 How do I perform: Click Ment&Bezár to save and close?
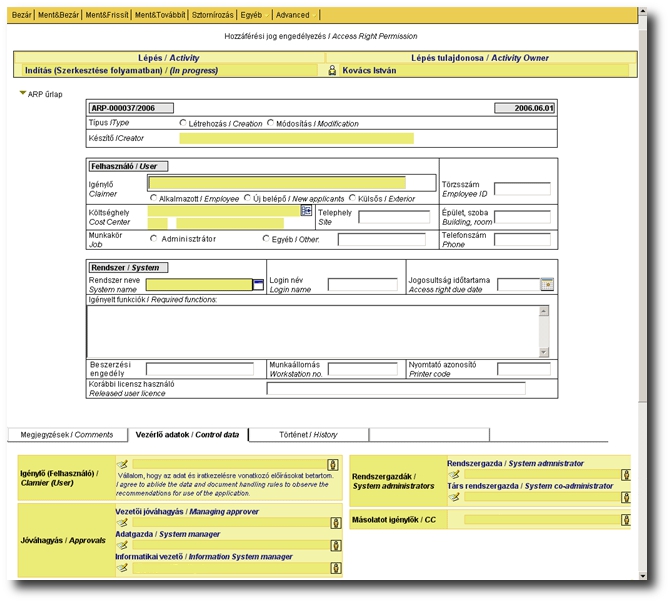58,15
